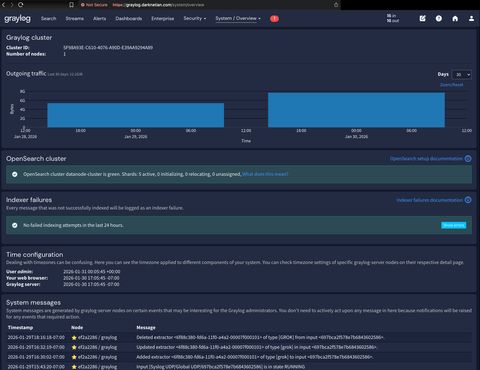Expand the Security menu

(195, 19)
